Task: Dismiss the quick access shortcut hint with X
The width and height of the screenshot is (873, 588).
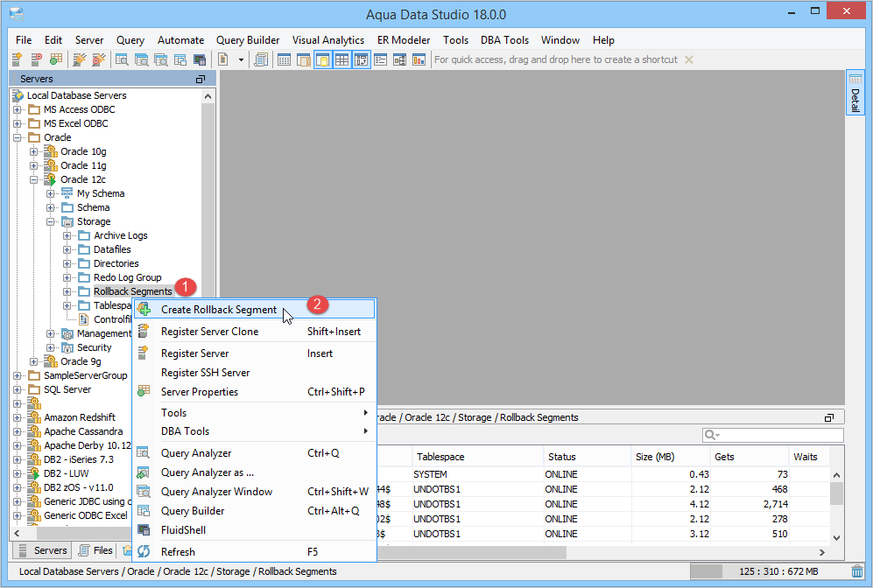Action: pyautogui.click(x=689, y=59)
